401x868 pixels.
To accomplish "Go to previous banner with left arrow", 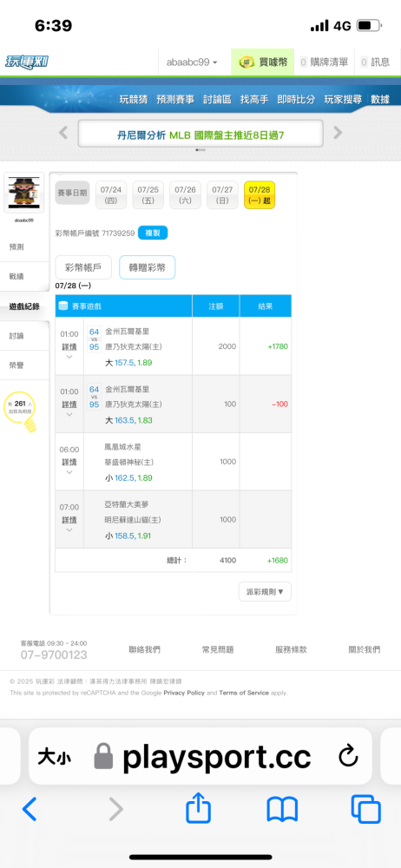I will click(63, 133).
